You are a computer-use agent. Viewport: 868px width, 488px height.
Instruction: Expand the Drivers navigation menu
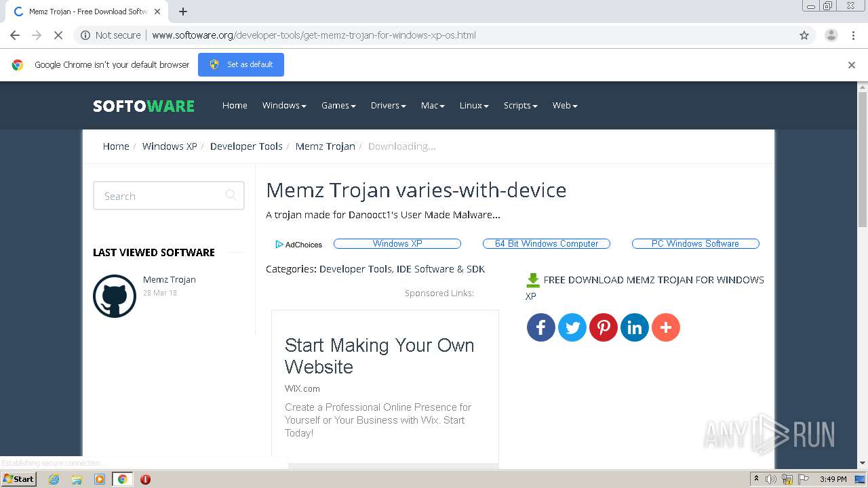point(388,105)
